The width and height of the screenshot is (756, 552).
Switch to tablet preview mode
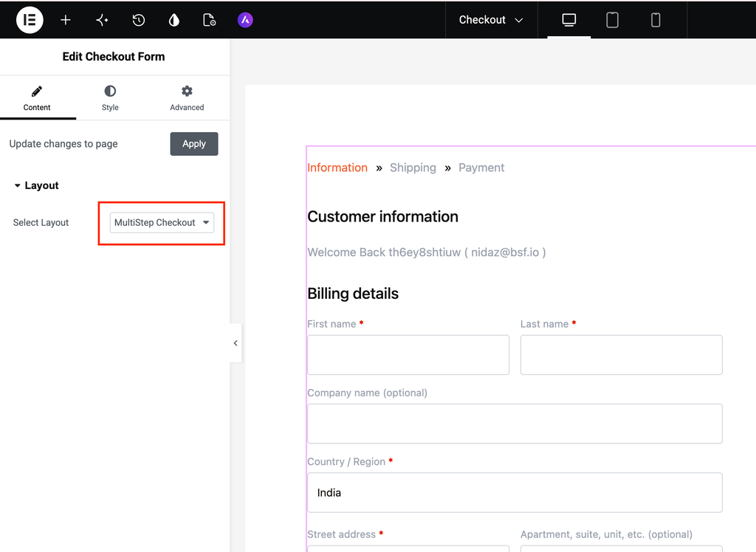click(612, 20)
